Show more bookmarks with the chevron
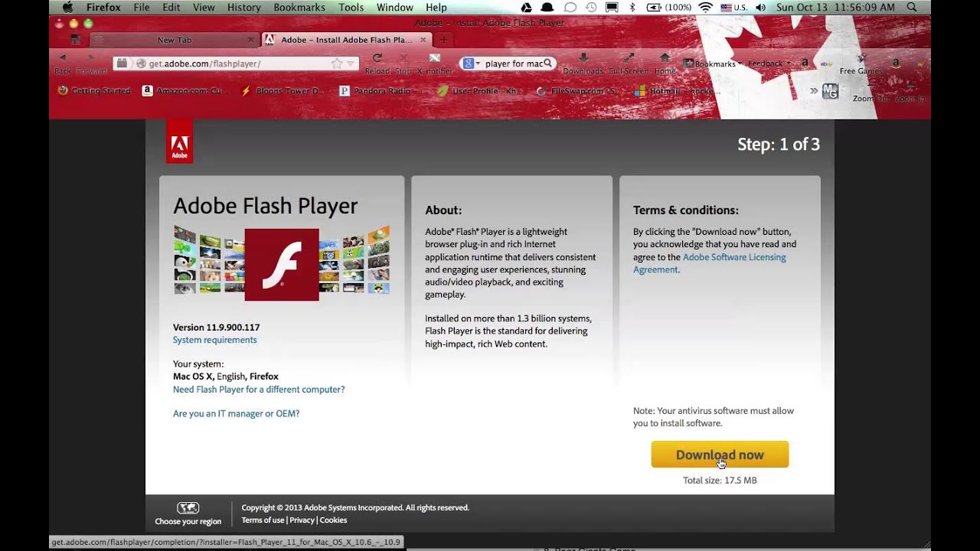The width and height of the screenshot is (980, 551). click(814, 90)
